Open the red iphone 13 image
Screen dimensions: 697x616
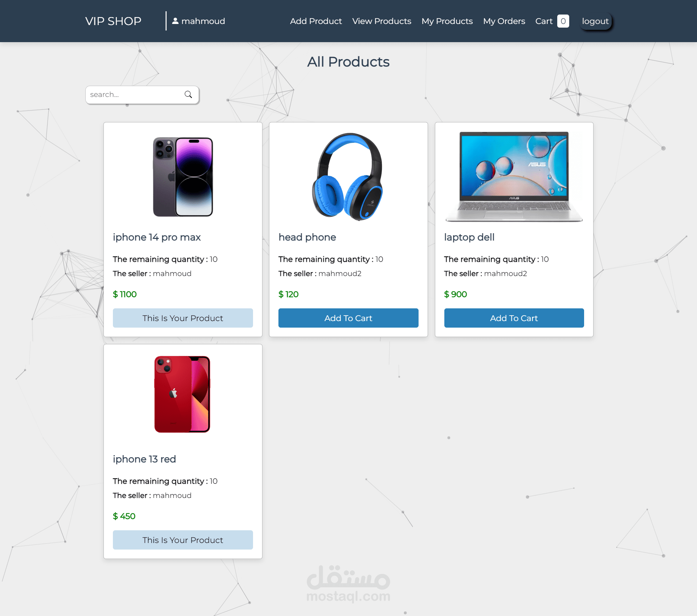182,394
